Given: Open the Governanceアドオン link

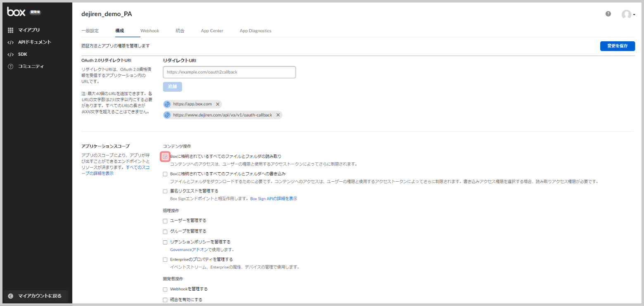Looking at the screenshot, I should [x=192, y=249].
